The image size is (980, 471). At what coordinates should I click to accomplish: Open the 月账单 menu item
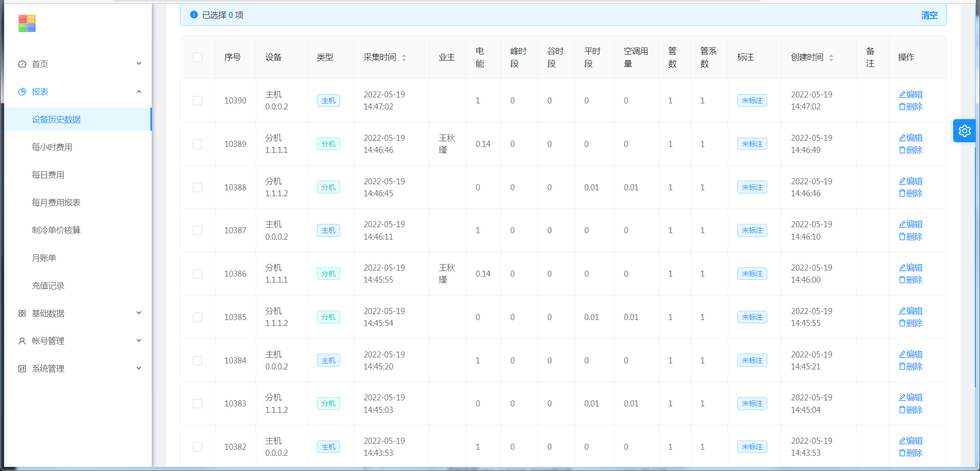click(x=44, y=258)
